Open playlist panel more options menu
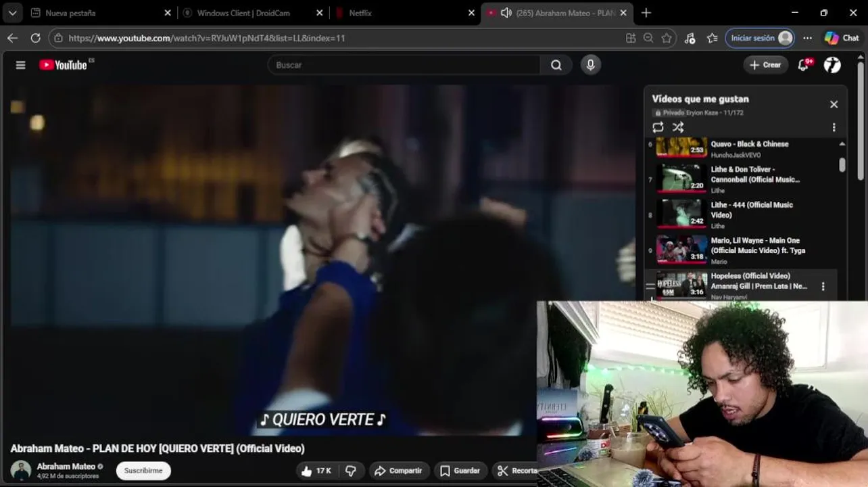This screenshot has width=868, height=487. click(834, 127)
